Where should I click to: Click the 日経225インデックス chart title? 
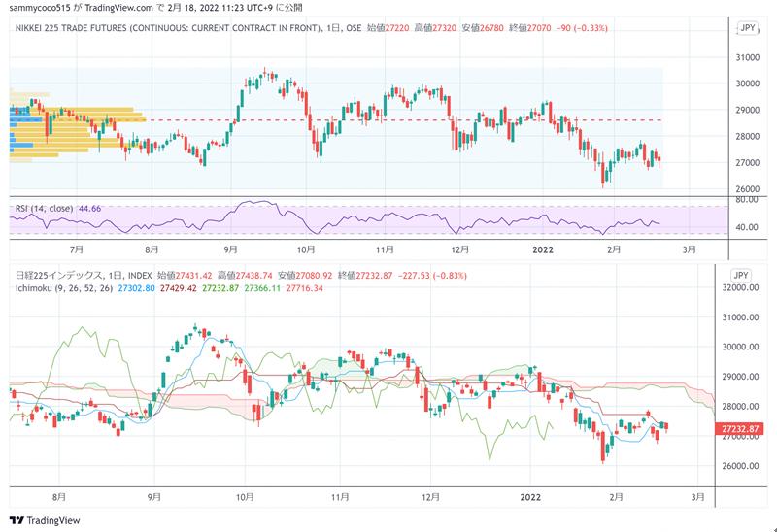(x=59, y=276)
